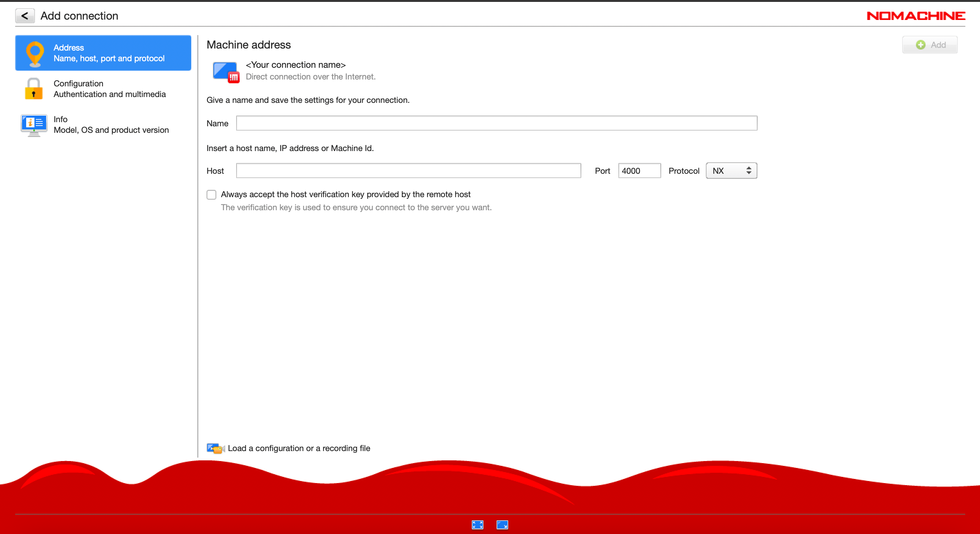The width and height of the screenshot is (980, 534).
Task: Click the orange location pin icon
Action: click(x=35, y=54)
